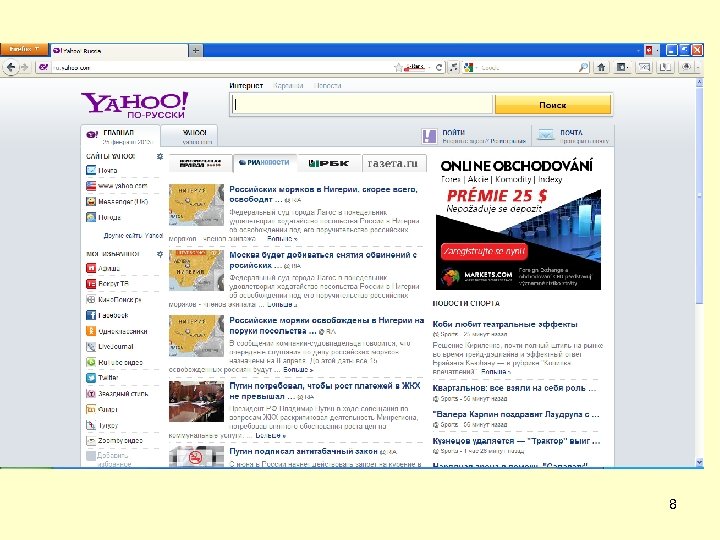
Task: Click inside the Yahoo search text field
Action: (362, 105)
